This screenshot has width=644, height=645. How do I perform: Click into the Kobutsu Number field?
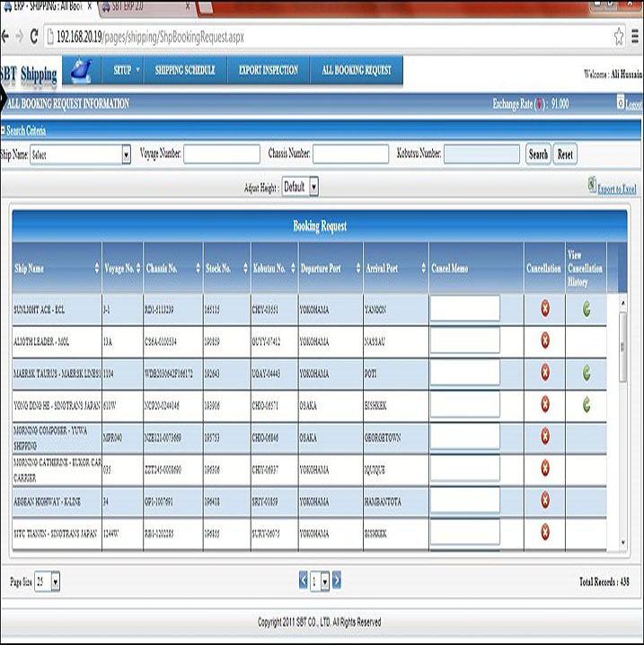tap(481, 154)
